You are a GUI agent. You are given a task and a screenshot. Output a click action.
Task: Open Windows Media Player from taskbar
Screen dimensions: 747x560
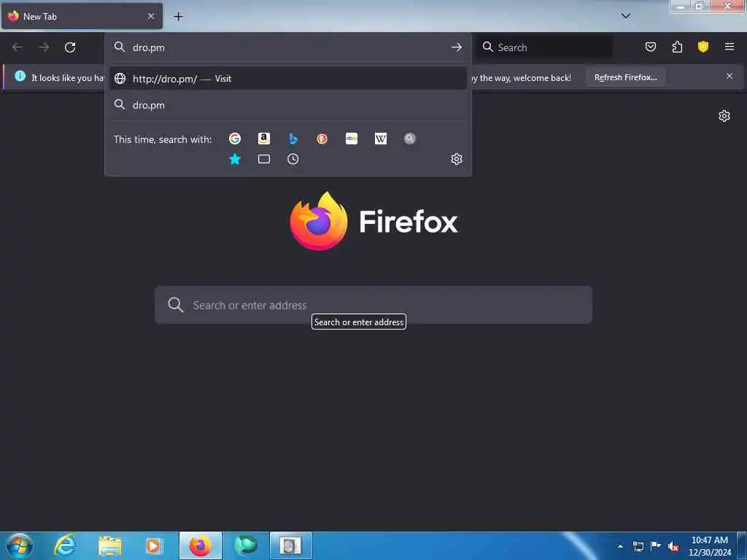click(x=153, y=545)
